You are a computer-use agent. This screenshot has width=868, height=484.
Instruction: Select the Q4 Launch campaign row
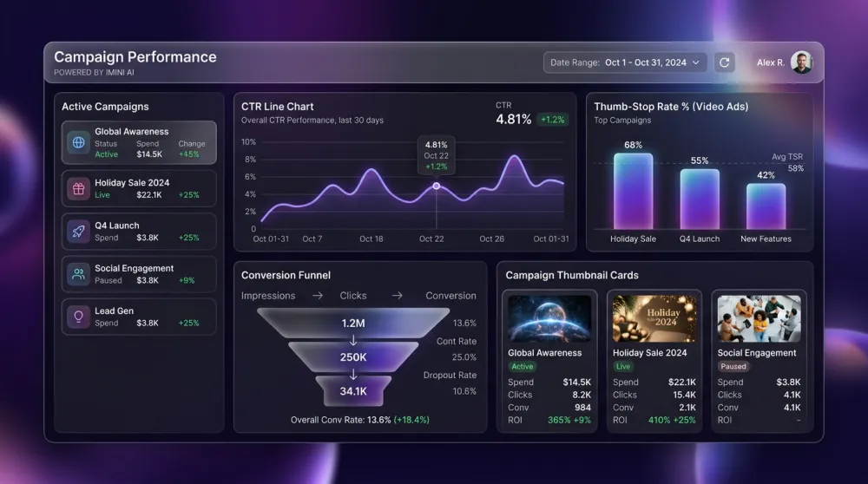(x=139, y=232)
